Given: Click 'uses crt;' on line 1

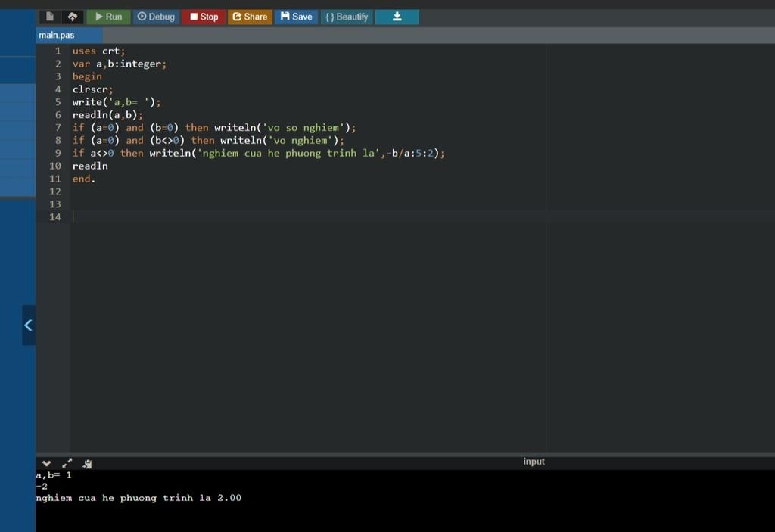Looking at the screenshot, I should click(99, 51).
